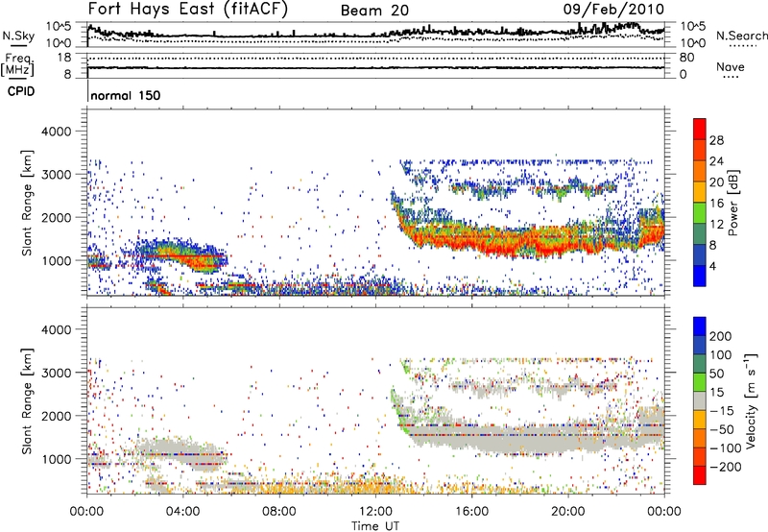Click the 'Nave' legend label
Image resolution: width=768 pixels, height=532 pixels.
point(731,66)
